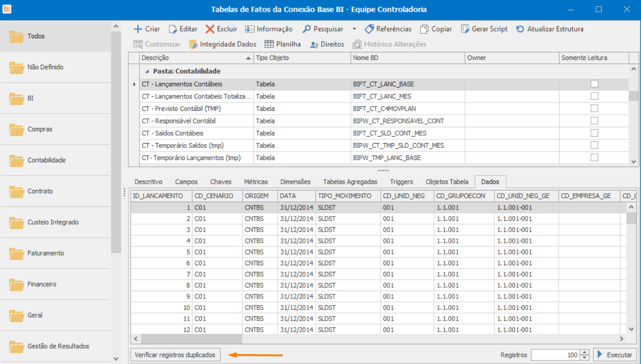The image size is (641, 364).
Task: Switch to the Campos tab
Action: [x=186, y=182]
